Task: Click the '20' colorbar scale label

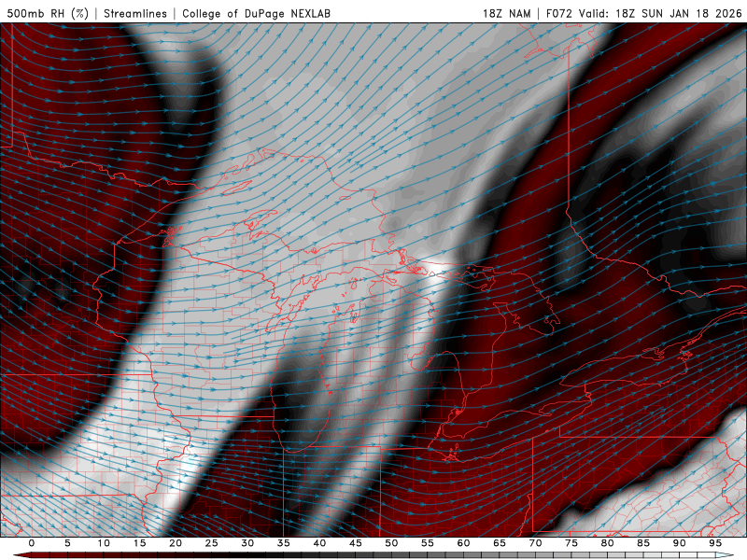Action: (176, 543)
